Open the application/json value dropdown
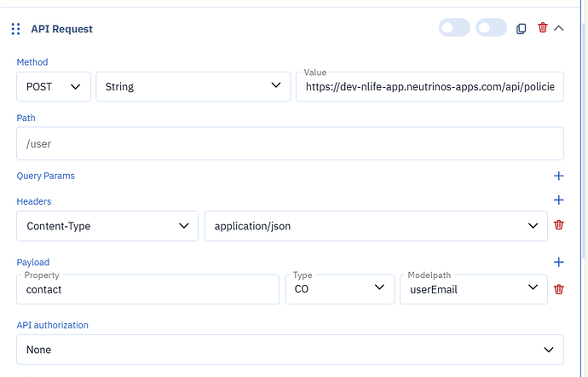The height and width of the screenshot is (377, 588). click(x=376, y=226)
